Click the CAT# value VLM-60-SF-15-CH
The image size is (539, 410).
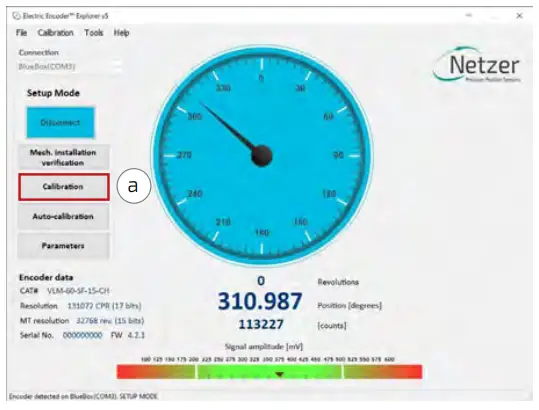78,291
